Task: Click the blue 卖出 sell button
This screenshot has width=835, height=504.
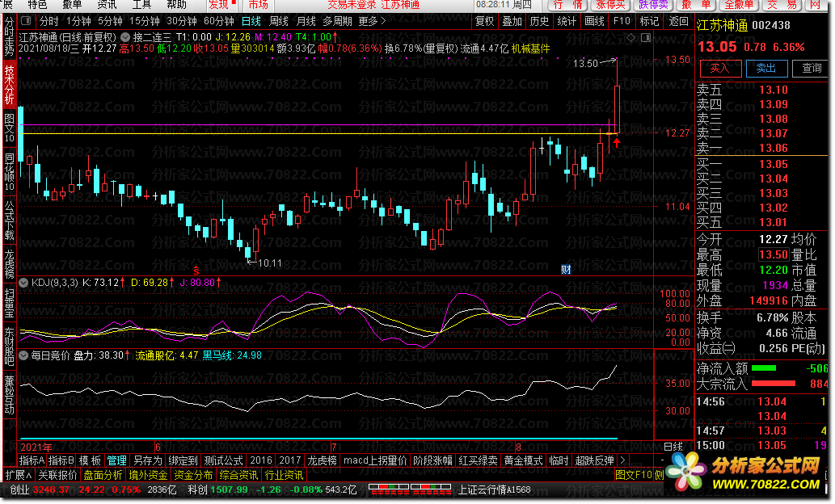Action: (765, 68)
